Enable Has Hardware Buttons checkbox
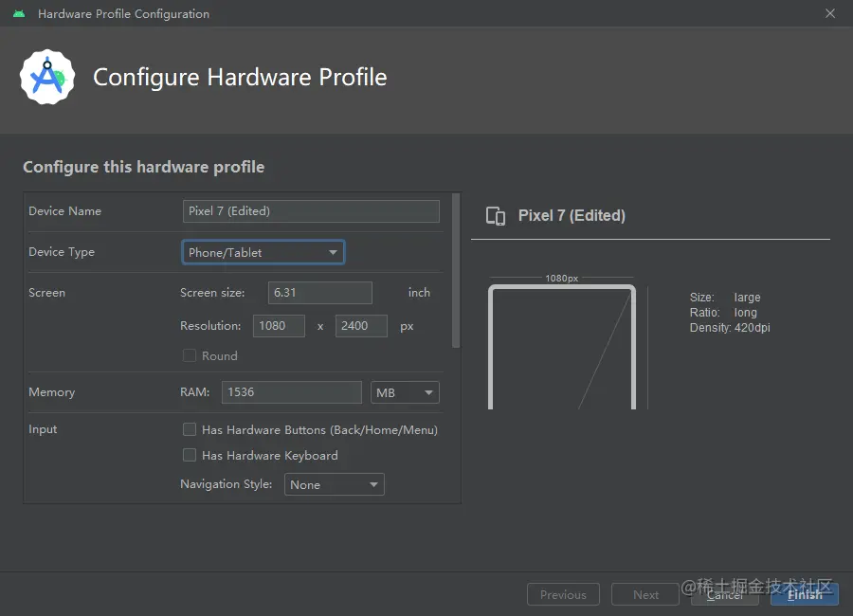 pyautogui.click(x=190, y=429)
